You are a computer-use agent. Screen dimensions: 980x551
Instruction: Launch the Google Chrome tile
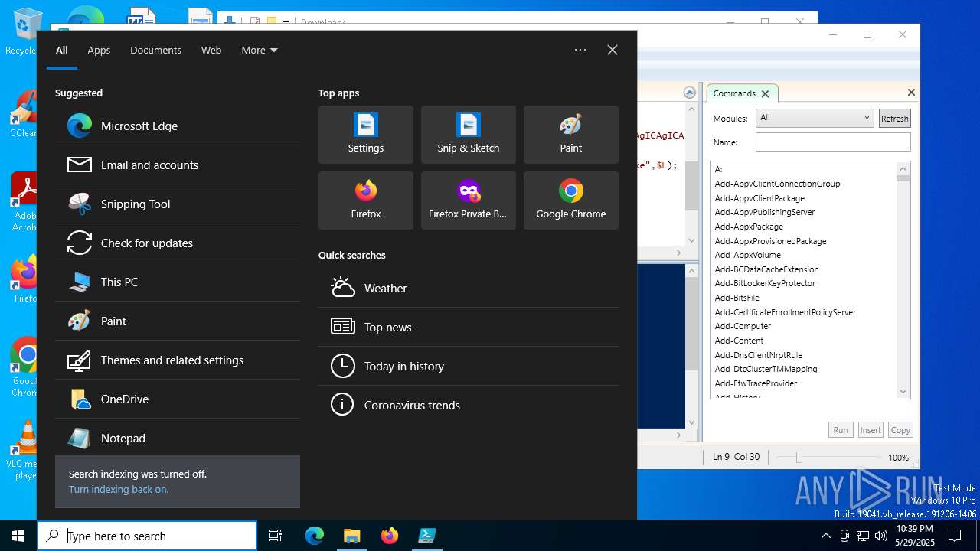pos(571,201)
